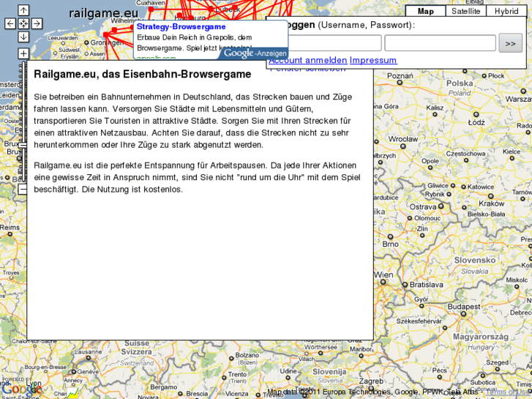The image size is (532, 399).
Task: Open the Terms of Use link
Action: click(x=508, y=392)
